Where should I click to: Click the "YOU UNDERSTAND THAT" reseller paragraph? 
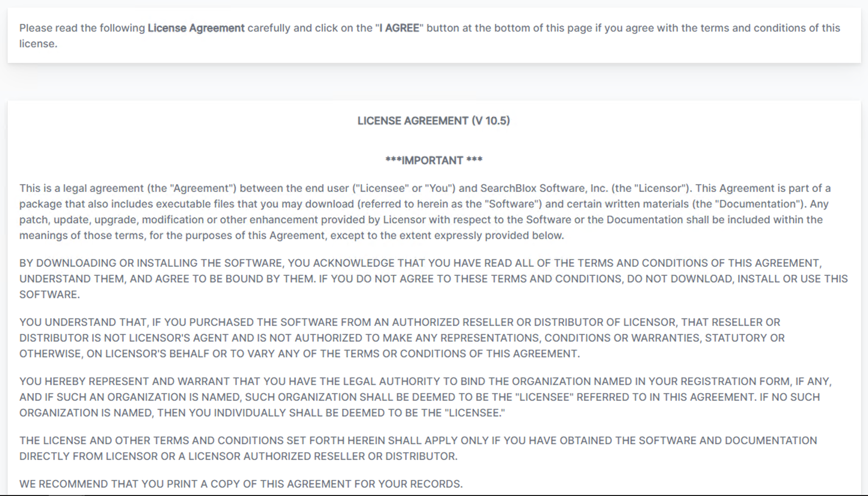(x=402, y=338)
